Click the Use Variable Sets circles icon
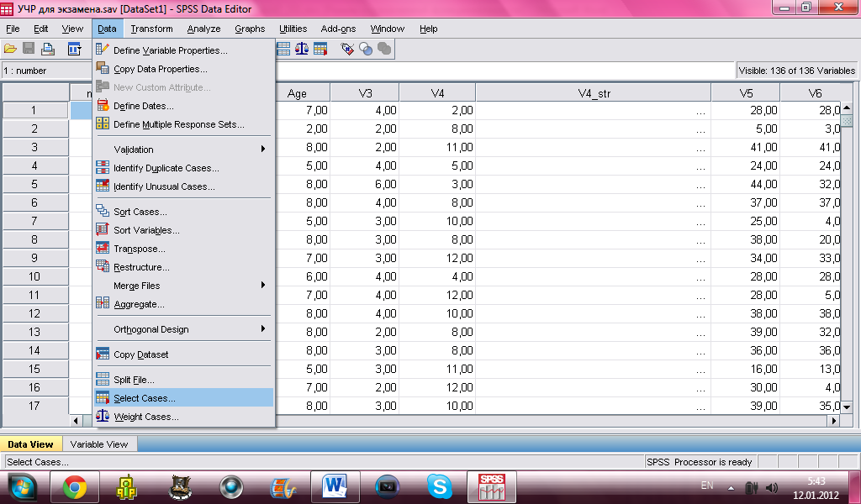The image size is (861, 504). (x=366, y=50)
